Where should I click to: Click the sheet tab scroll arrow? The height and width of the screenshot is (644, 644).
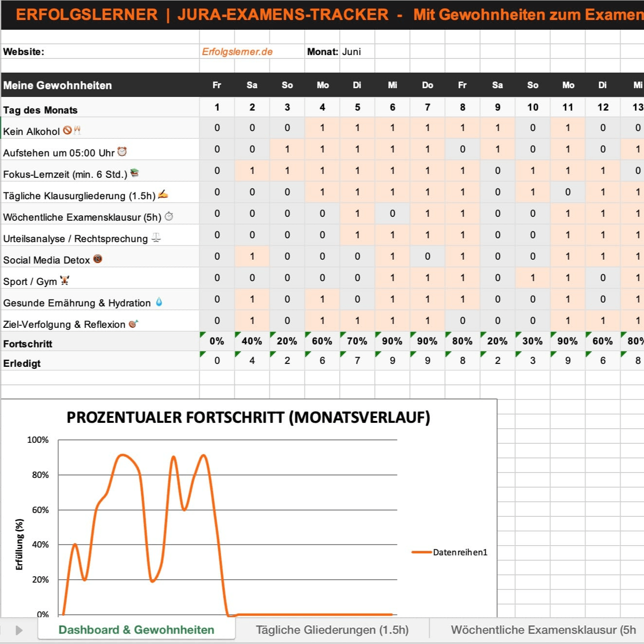click(x=19, y=630)
